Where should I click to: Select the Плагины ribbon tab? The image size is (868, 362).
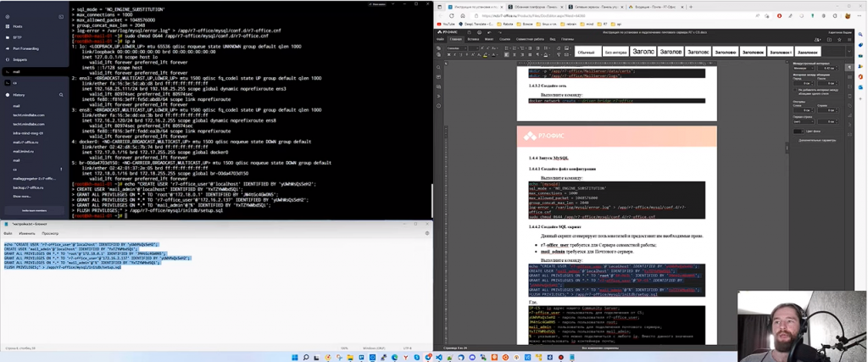[x=567, y=39]
